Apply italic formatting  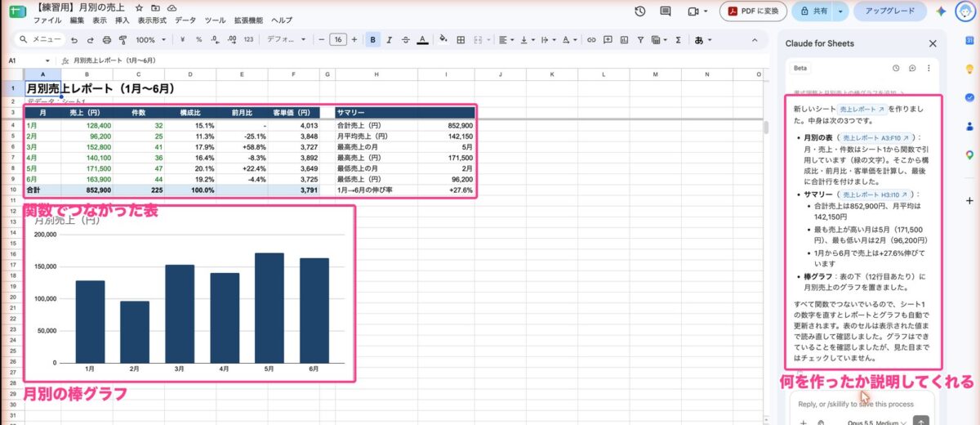click(390, 39)
